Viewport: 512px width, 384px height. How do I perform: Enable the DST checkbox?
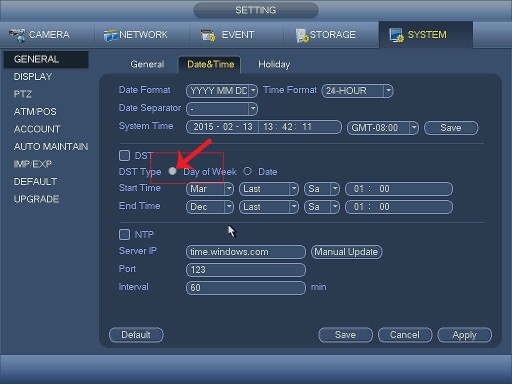pyautogui.click(x=124, y=155)
